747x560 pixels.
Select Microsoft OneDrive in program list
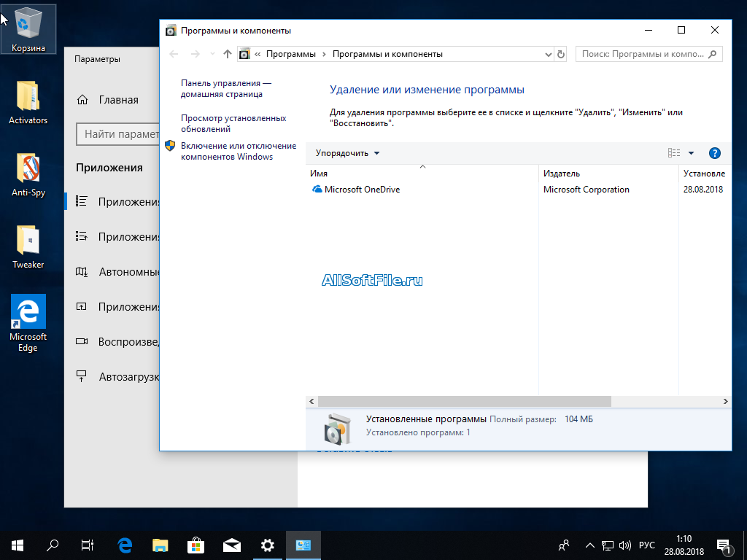click(x=362, y=190)
